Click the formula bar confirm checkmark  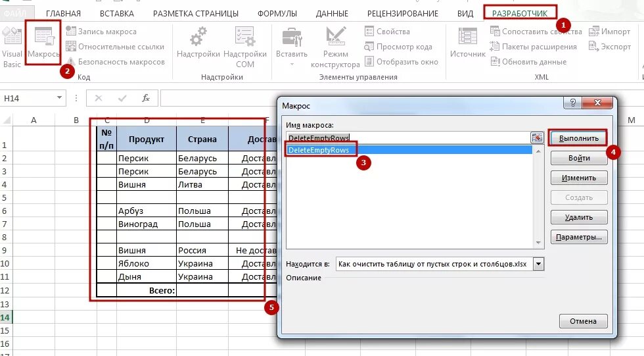point(122,98)
